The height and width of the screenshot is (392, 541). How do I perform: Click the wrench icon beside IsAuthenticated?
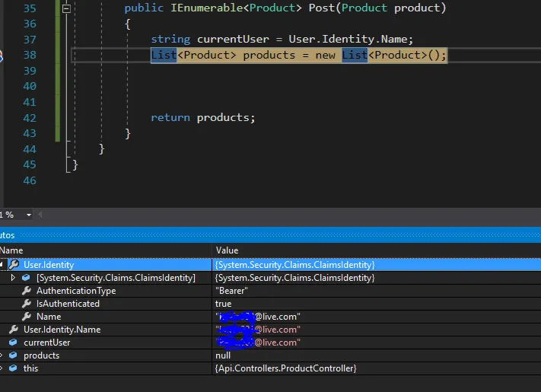26,304
